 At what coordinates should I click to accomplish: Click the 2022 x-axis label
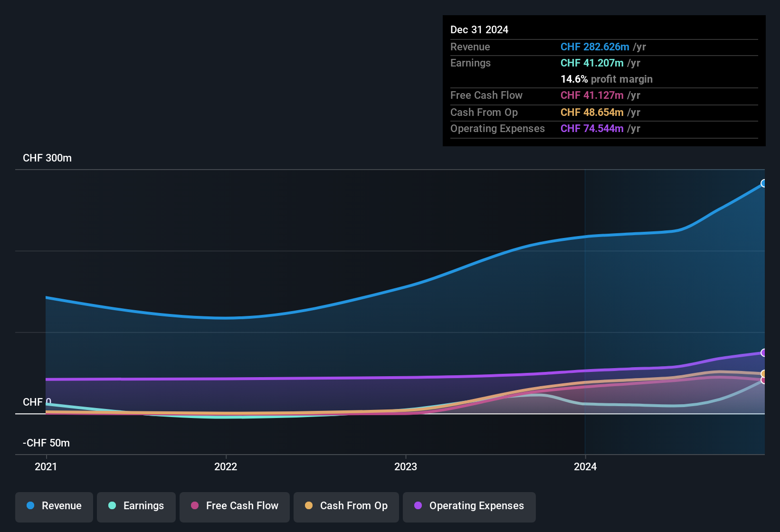coord(226,466)
